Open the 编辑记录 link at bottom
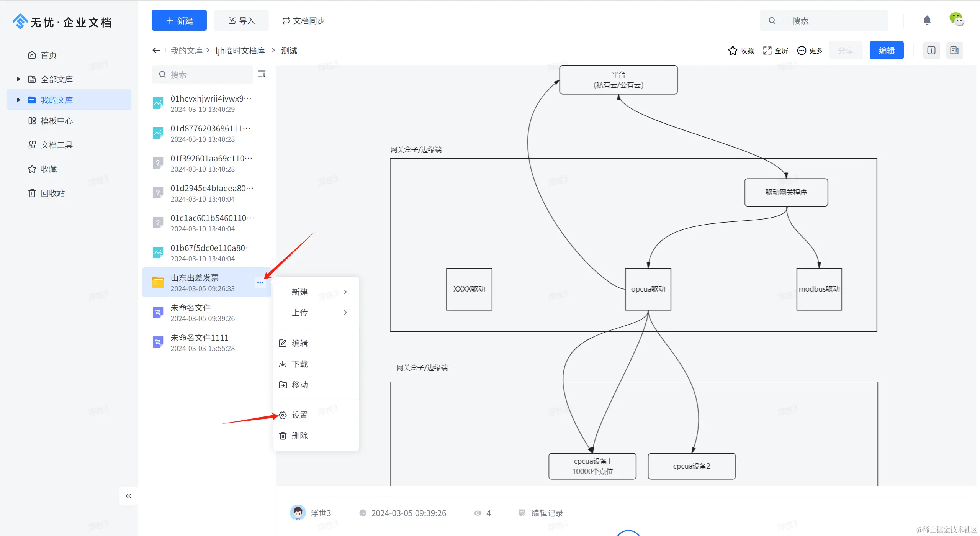 click(x=546, y=513)
